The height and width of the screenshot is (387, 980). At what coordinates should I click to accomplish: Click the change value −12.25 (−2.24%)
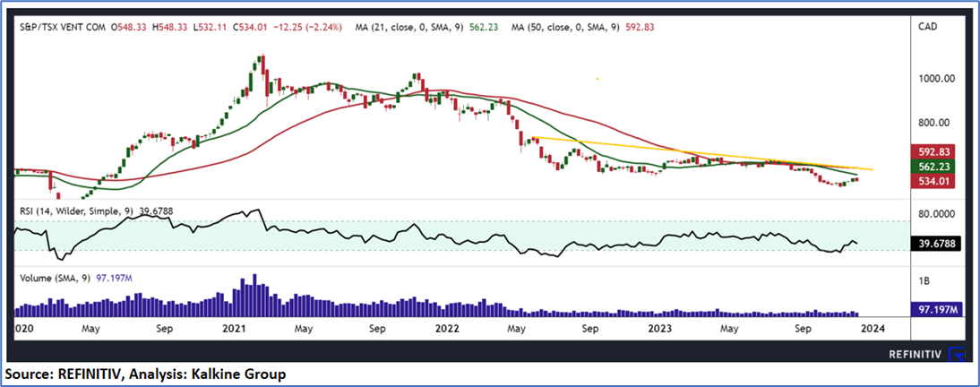[x=308, y=28]
